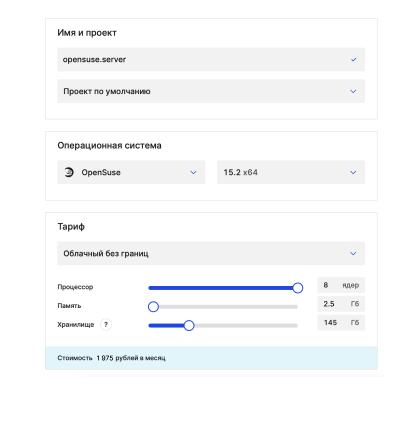The width and height of the screenshot is (418, 421).
Task: Open the storage help question-mark icon
Action: click(106, 324)
